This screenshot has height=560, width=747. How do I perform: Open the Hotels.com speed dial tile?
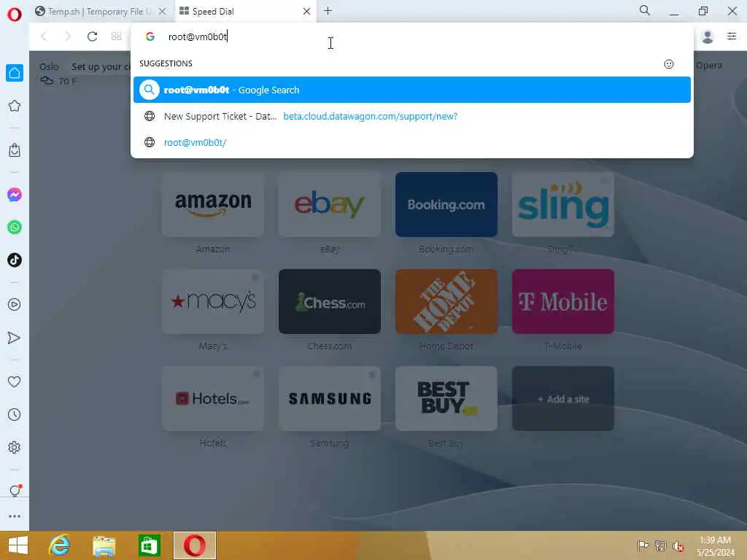(213, 399)
